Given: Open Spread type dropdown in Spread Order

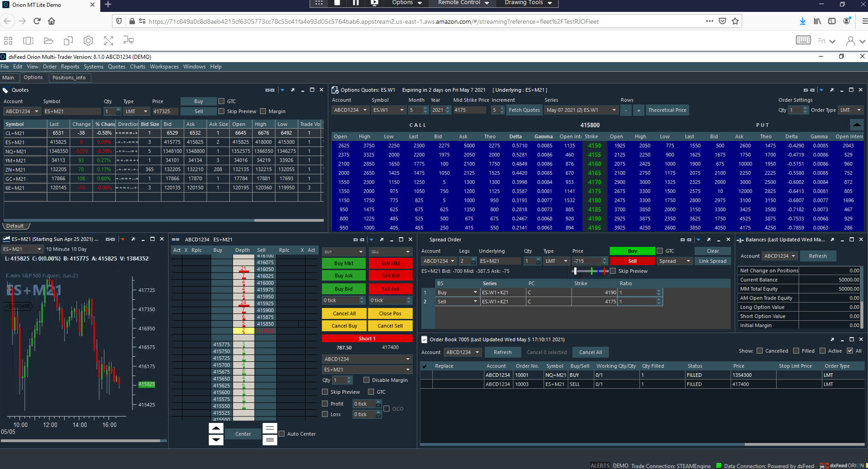Looking at the screenshot, I should click(x=675, y=261).
